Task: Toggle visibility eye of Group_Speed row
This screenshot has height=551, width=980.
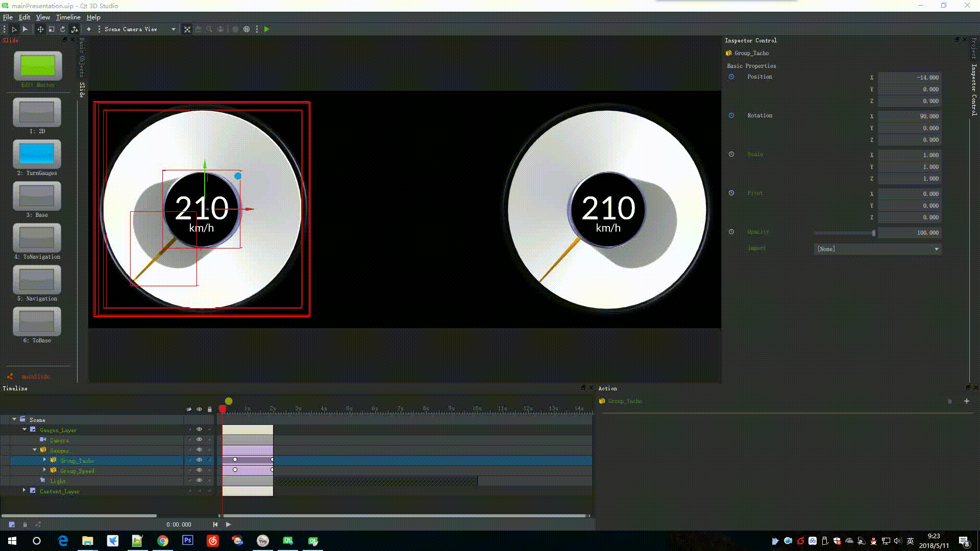Action: pos(199,470)
